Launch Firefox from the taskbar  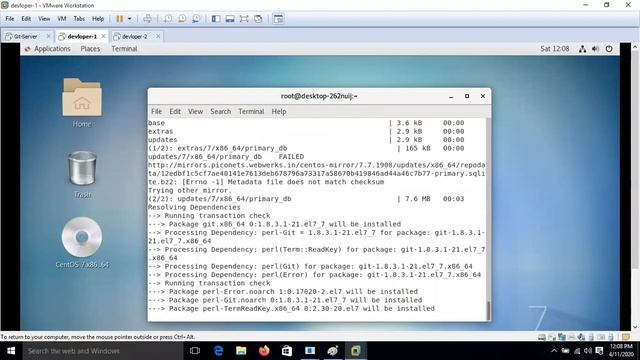[x=264, y=351]
